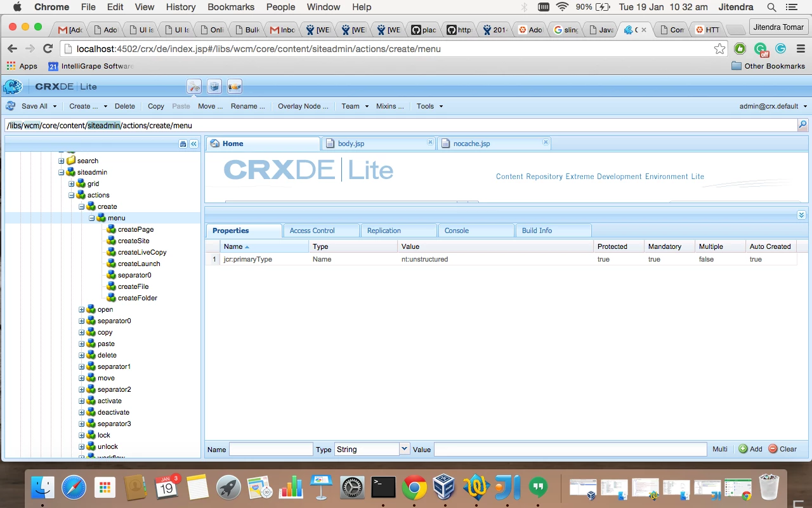Expand the deactivate tree node

coord(82,412)
